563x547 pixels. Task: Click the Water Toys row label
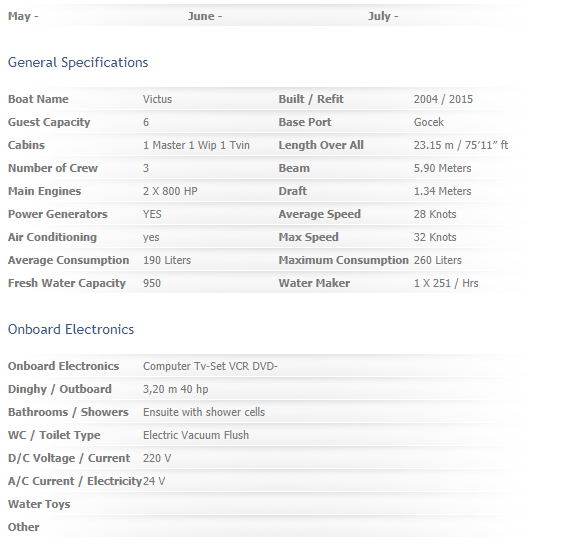point(39,504)
